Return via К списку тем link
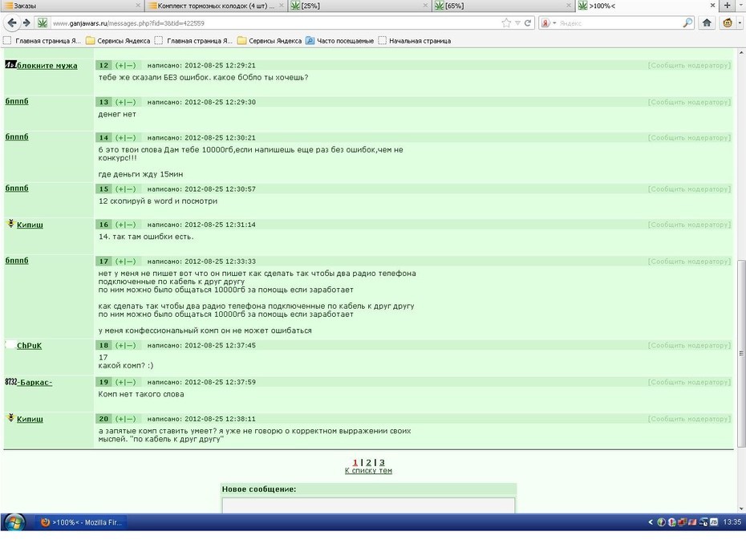 tap(368, 471)
